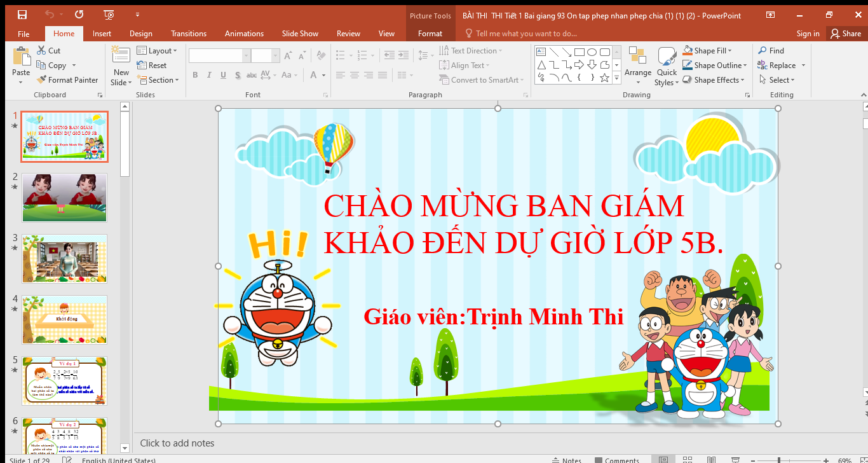Open the Layout dropdown
Viewport: 868px width, 463px height.
click(157, 50)
